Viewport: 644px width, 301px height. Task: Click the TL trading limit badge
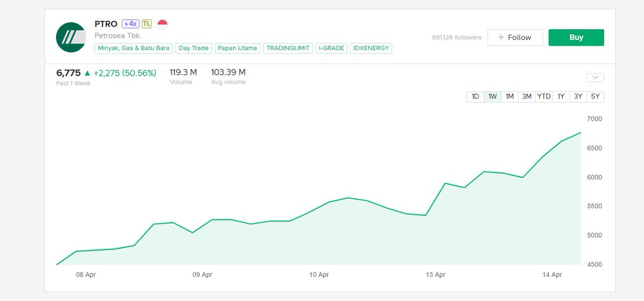coord(147,24)
